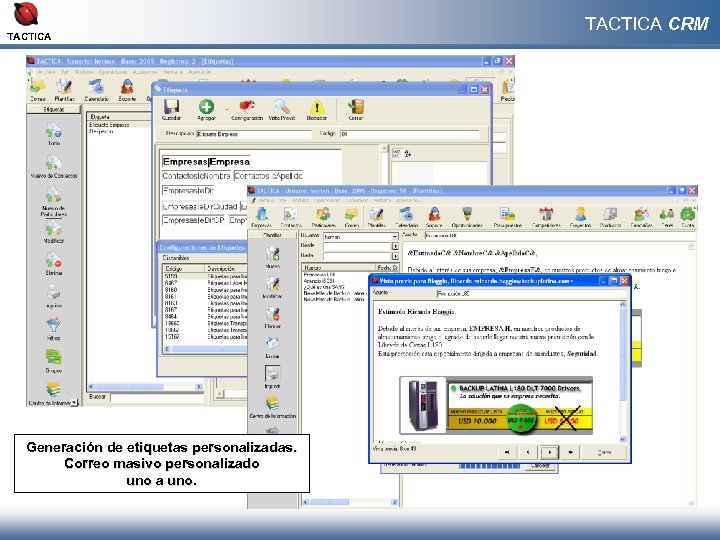Expand the Usuarios dropdown showing hernan
Image resolution: width=720 pixels, height=540 pixels.
tap(394, 237)
